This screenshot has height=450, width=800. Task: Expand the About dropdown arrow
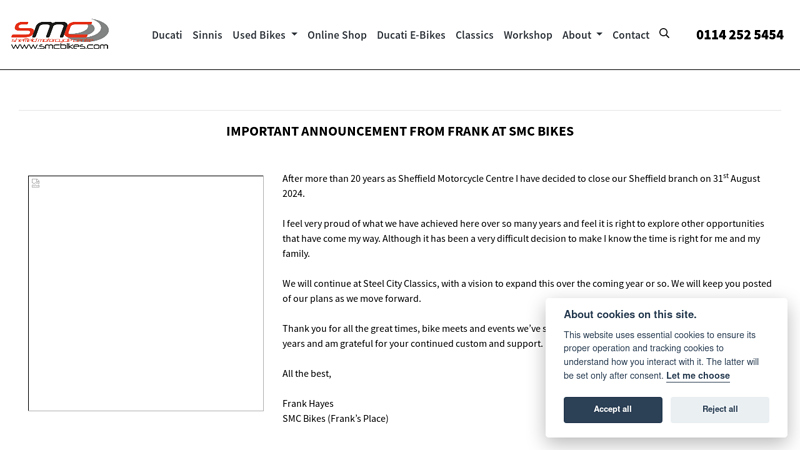(x=599, y=35)
